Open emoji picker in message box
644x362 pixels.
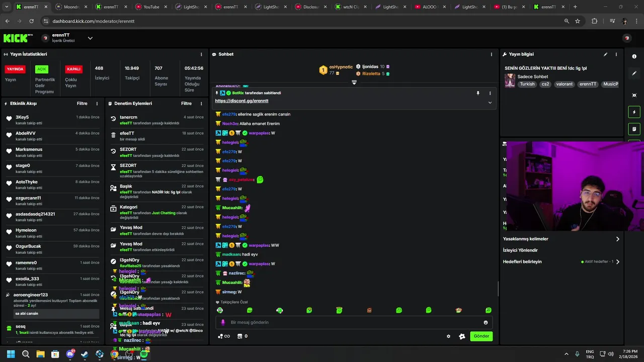[x=486, y=322]
